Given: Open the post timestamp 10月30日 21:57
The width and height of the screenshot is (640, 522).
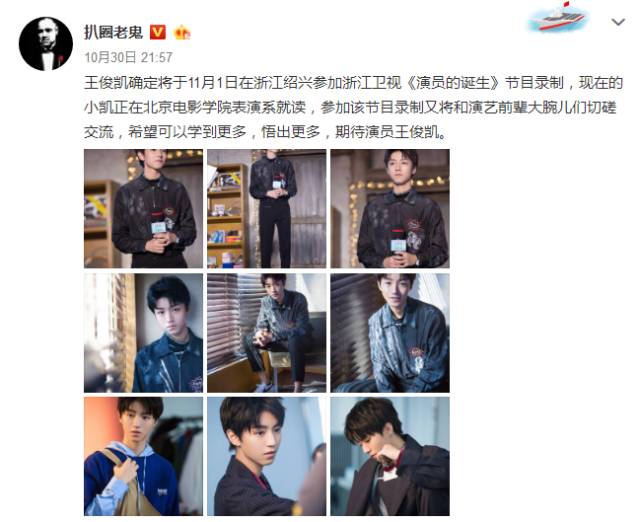Looking at the screenshot, I should pos(128,57).
